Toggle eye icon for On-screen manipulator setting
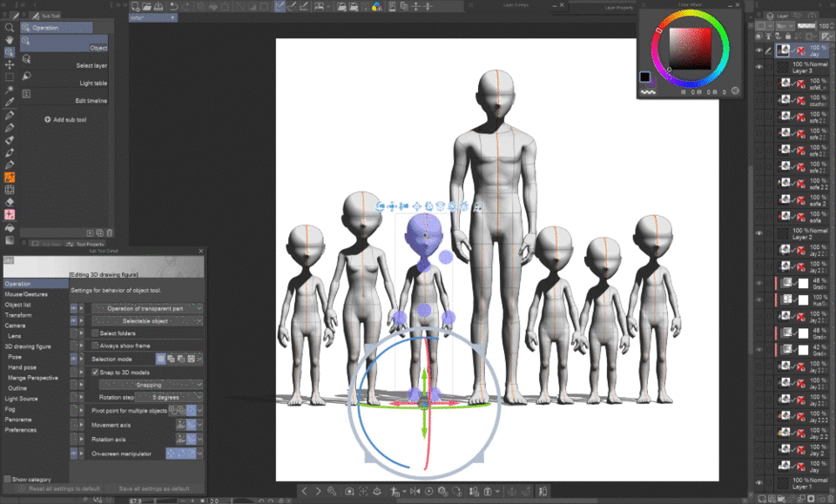 73,454
